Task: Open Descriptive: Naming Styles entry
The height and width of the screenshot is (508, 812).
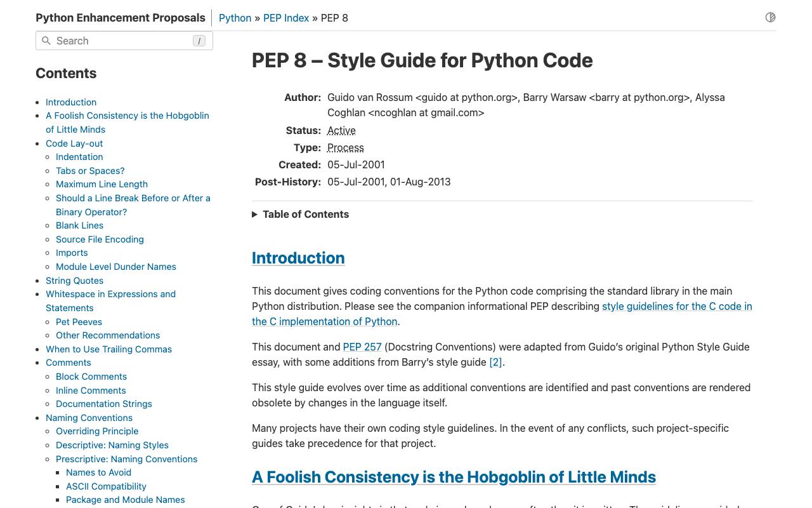Action: coord(112,445)
